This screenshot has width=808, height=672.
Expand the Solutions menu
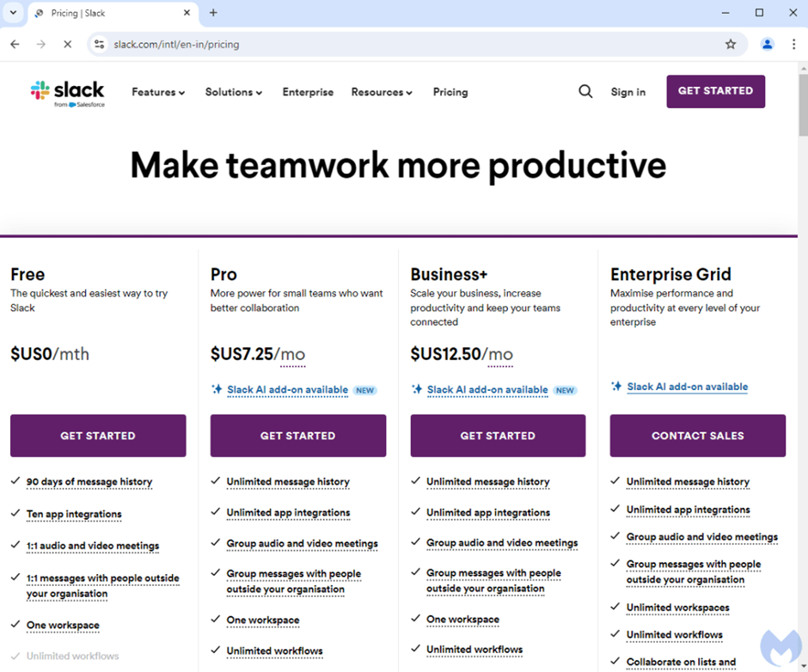(234, 92)
